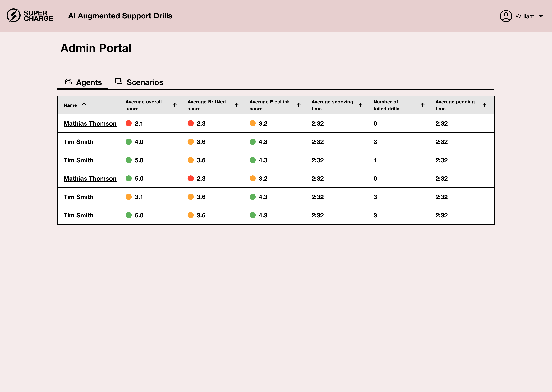Click the user avatar icon
The width and height of the screenshot is (552, 392).
pyautogui.click(x=506, y=16)
